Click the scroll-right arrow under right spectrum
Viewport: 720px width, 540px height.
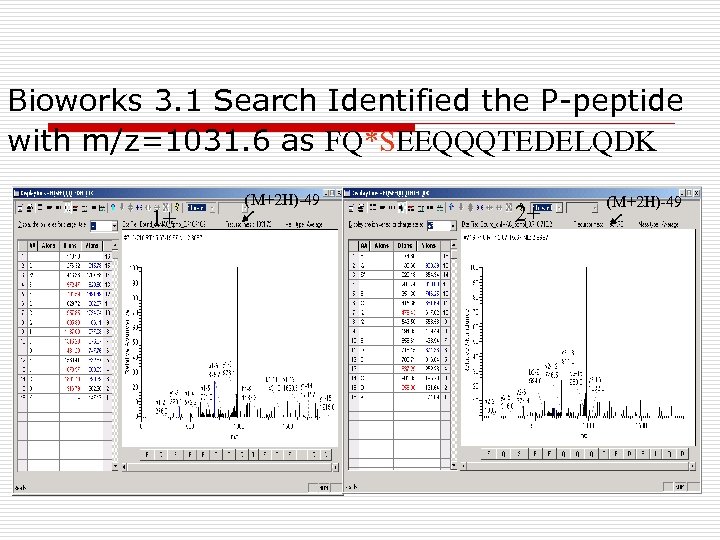pos(692,466)
